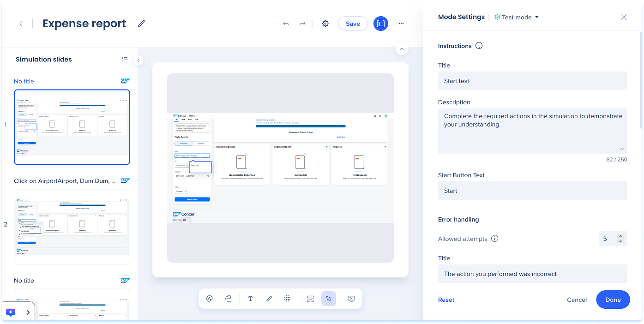This screenshot has height=324, width=644.
Task: Click the blur dotted-grid tool
Action: click(287, 299)
